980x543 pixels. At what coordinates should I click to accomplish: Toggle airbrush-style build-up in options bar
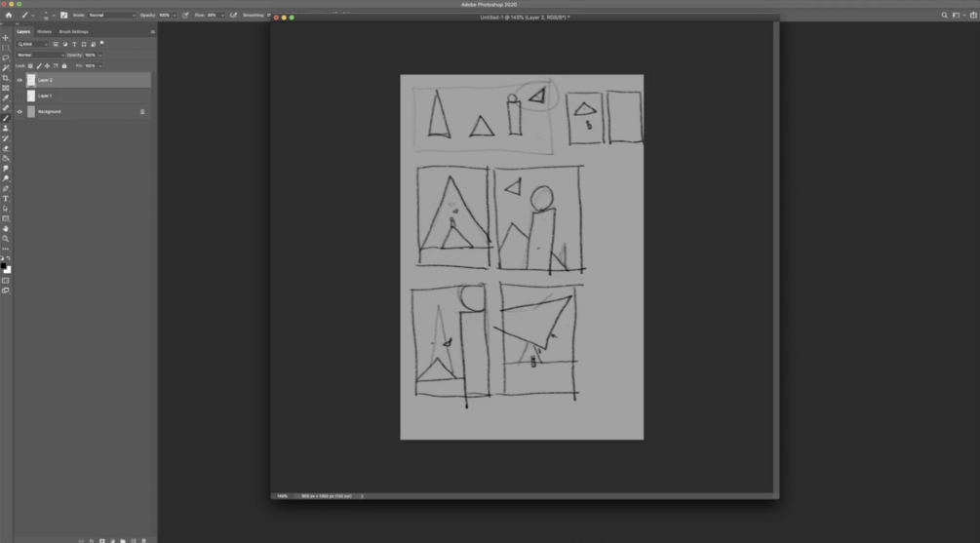click(234, 15)
